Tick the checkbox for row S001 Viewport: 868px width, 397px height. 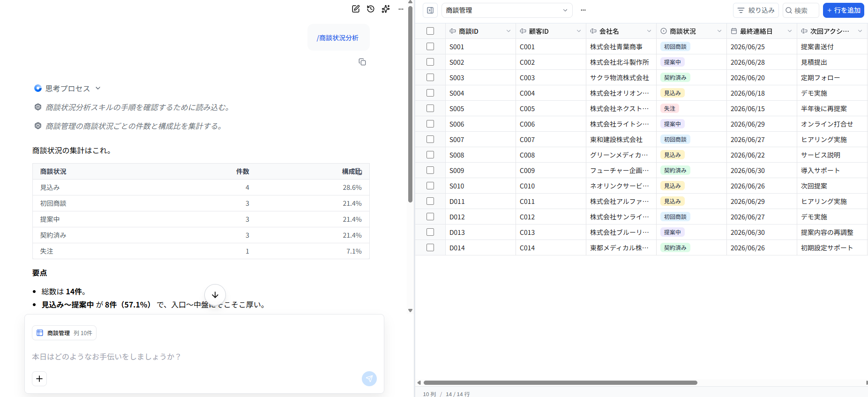(x=430, y=46)
